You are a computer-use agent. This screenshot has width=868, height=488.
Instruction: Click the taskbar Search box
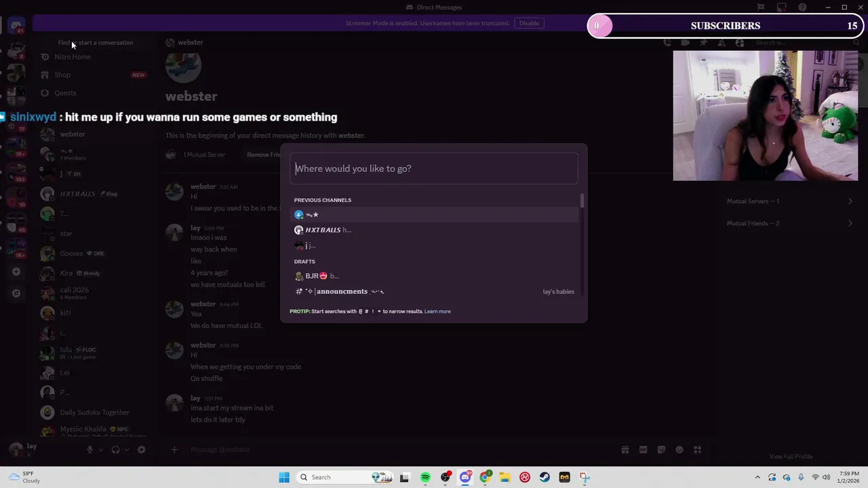[346, 477]
